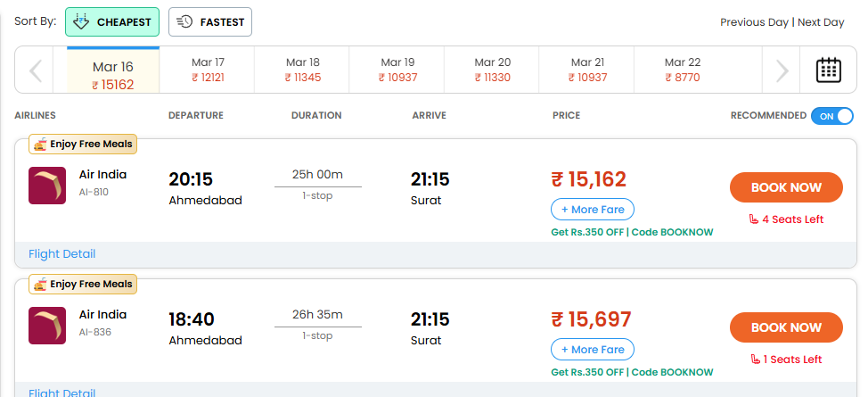The height and width of the screenshot is (397, 868).
Task: Select the Mar 20 date tab
Action: pos(492,70)
